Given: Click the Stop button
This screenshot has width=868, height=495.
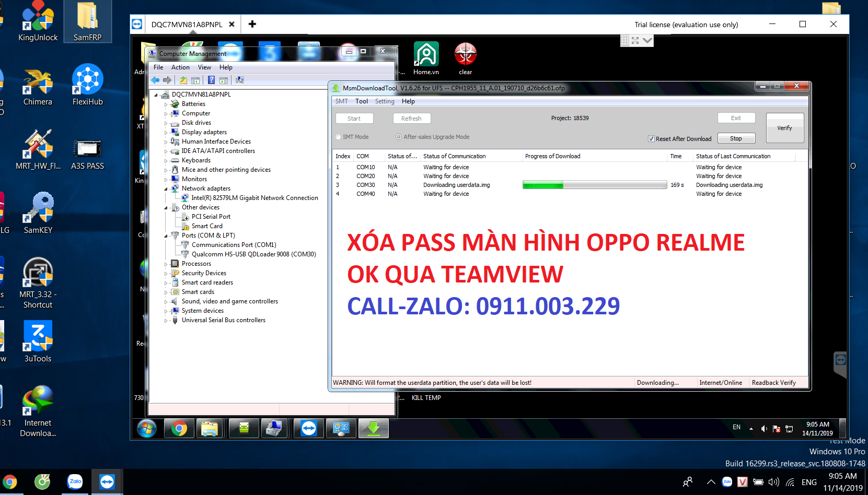Looking at the screenshot, I should (736, 138).
